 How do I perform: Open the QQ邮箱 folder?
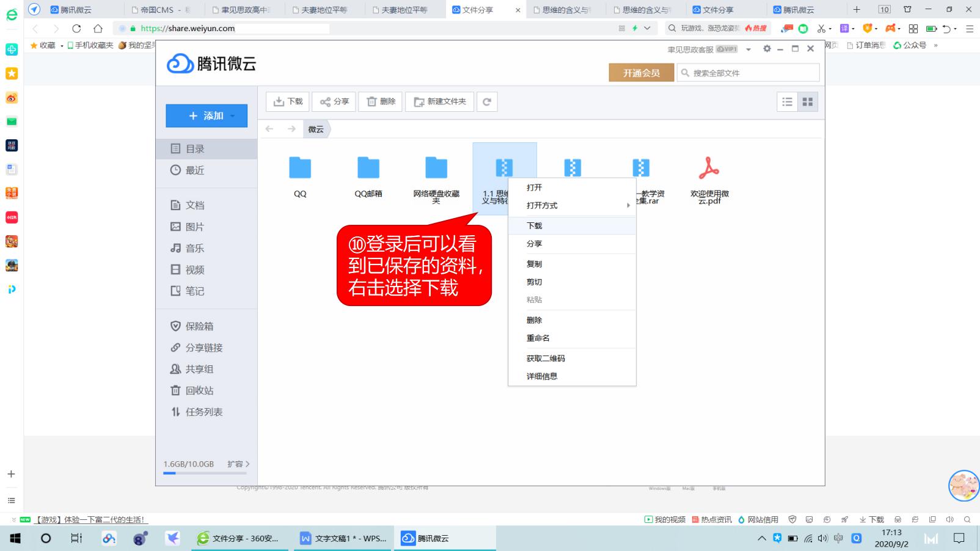point(368,177)
